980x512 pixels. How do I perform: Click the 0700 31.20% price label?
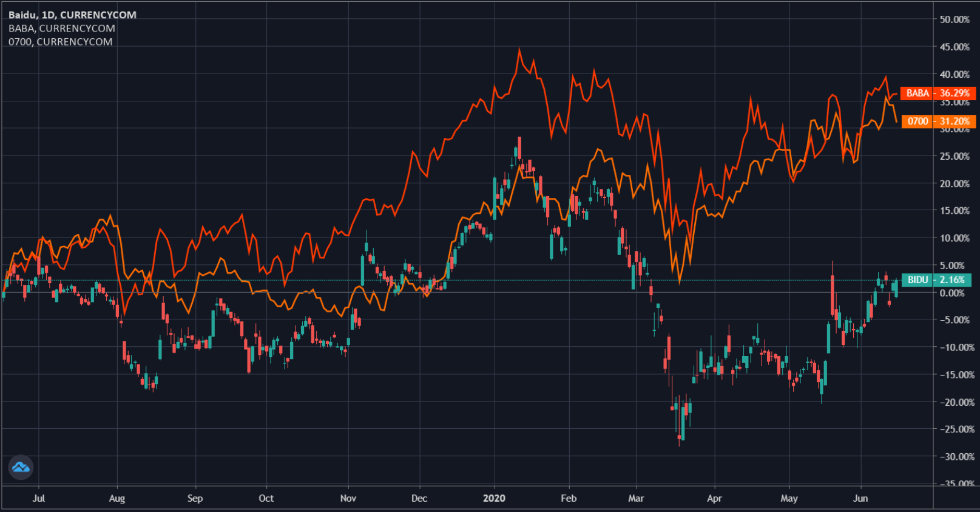tap(938, 121)
